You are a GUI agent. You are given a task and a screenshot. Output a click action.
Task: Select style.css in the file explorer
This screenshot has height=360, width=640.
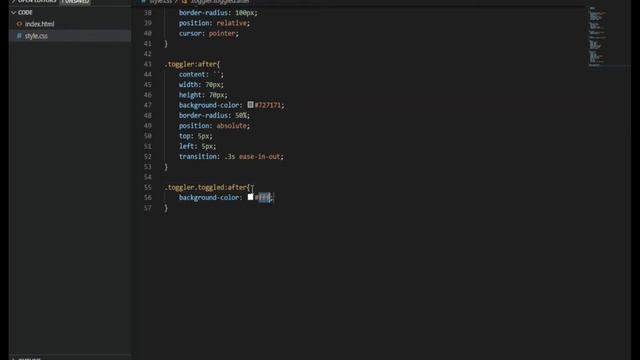coord(69,36)
